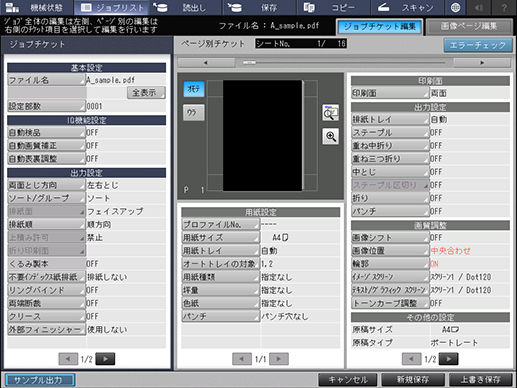Viewport: 517px width, 388px height.
Task: Click the エラーチェック button
Action: [x=478, y=45]
